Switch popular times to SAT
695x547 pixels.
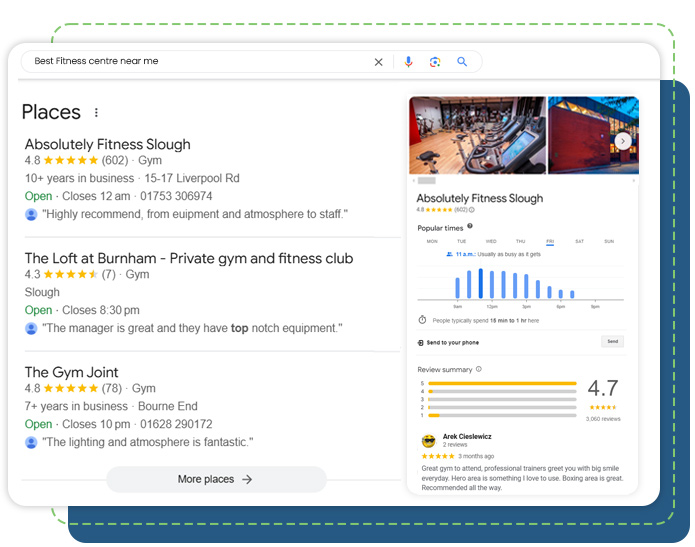pos(579,241)
